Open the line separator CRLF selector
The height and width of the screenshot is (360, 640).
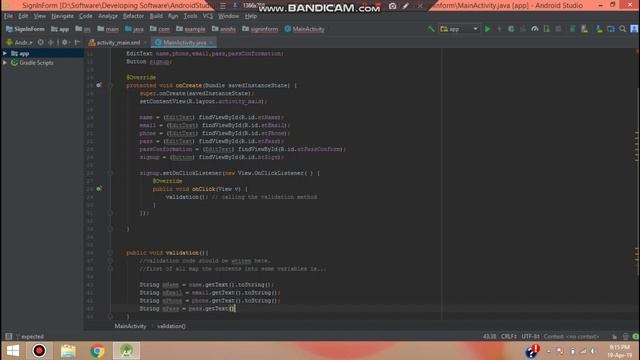[509, 336]
